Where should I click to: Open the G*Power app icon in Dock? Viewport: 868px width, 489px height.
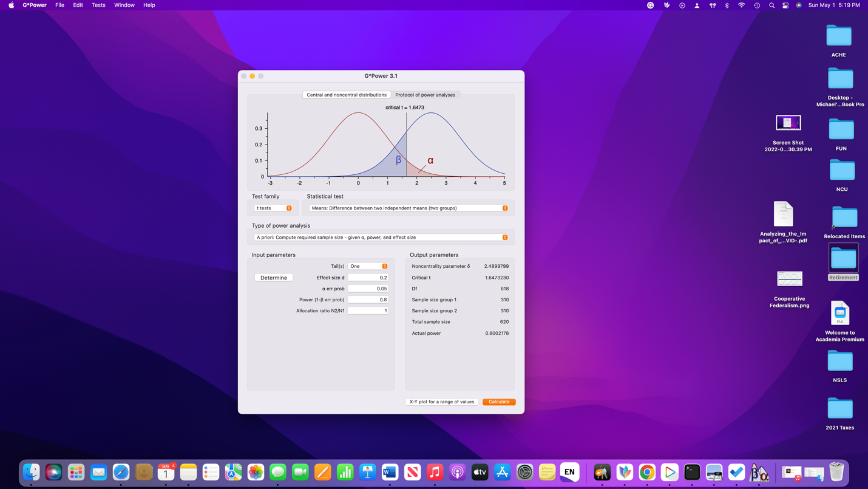[x=759, y=472]
